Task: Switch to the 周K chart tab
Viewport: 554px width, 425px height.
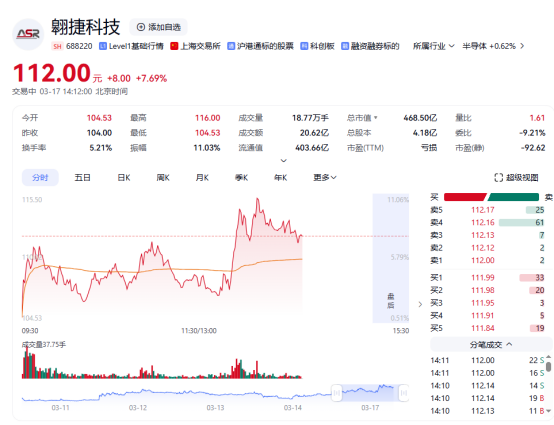Action: coord(163,177)
